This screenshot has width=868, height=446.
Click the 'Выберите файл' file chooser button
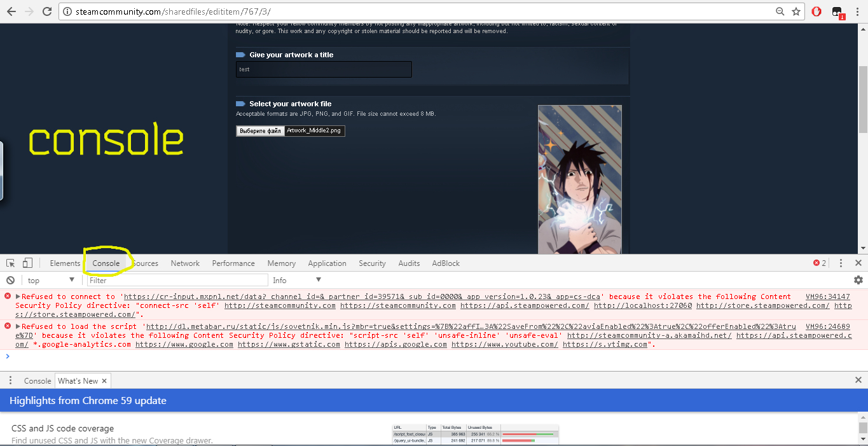260,131
